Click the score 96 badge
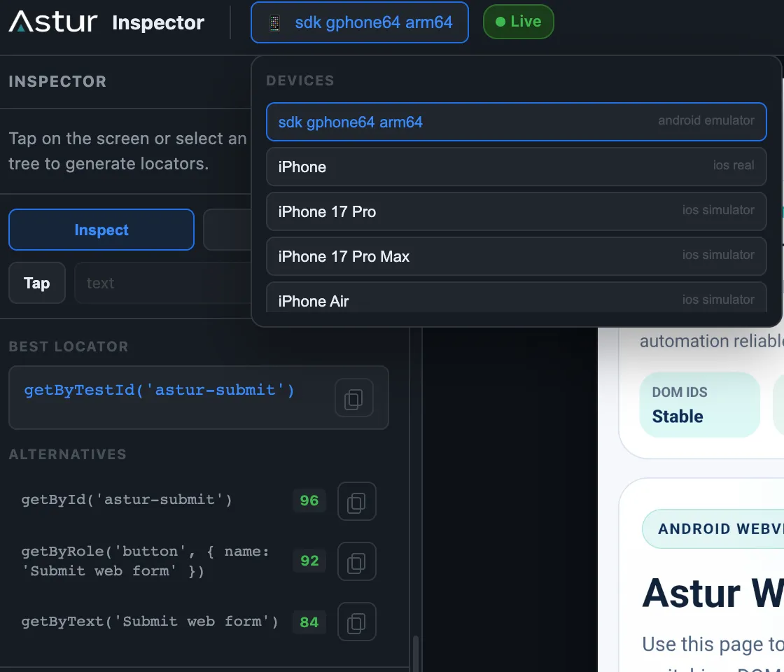Screen dimensions: 784x672 309,500
